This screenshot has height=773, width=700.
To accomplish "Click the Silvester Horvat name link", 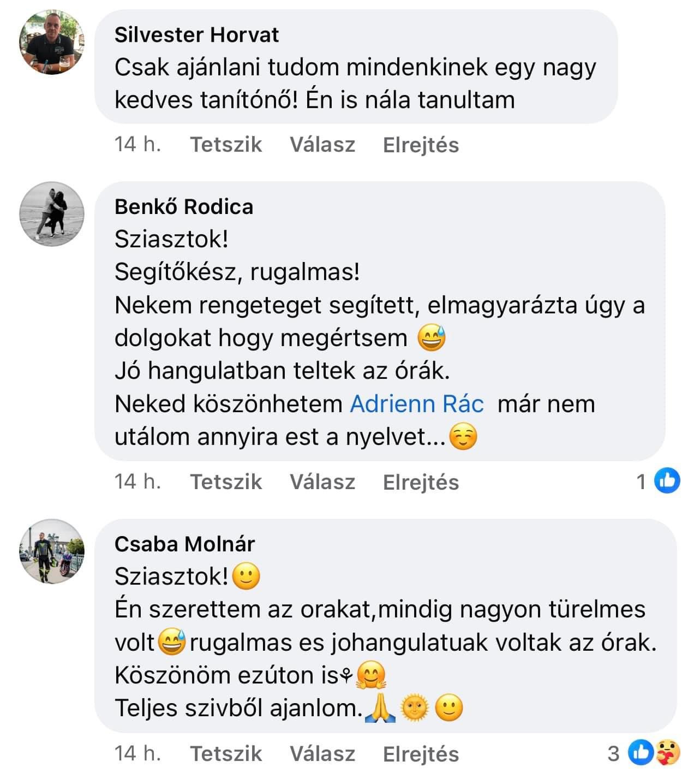I will (196, 35).
